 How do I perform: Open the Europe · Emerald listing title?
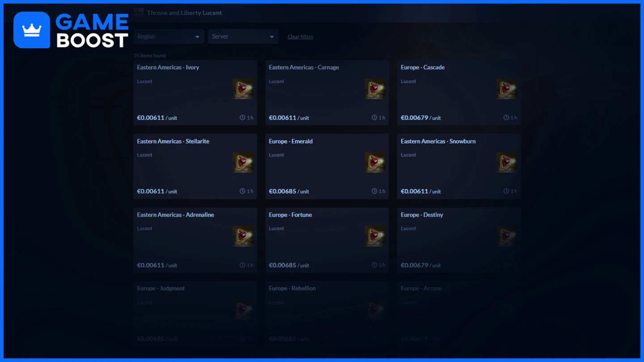tap(291, 141)
